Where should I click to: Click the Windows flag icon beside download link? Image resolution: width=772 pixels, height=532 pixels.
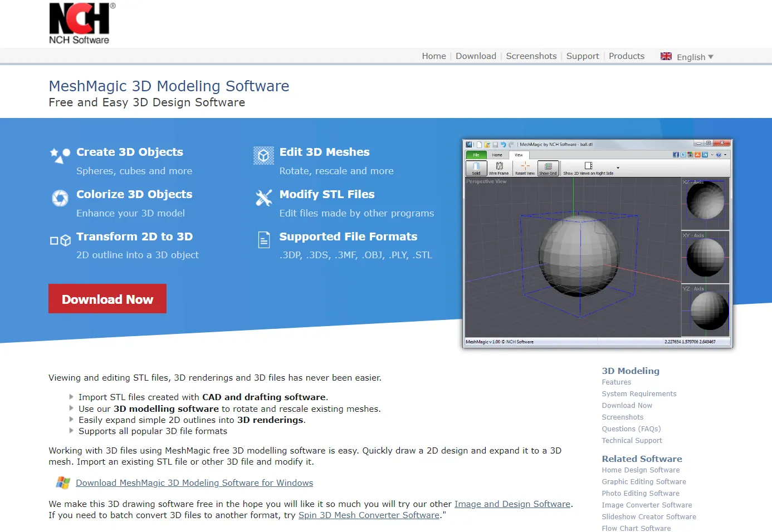click(63, 482)
